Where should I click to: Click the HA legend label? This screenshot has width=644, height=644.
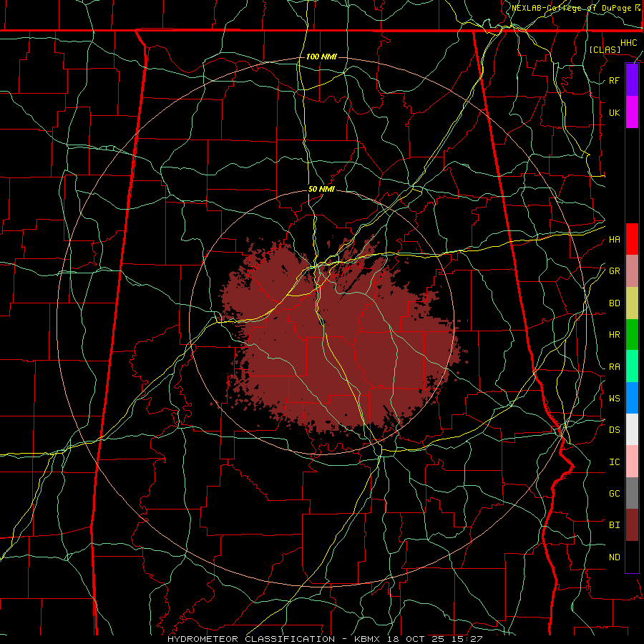(x=614, y=240)
